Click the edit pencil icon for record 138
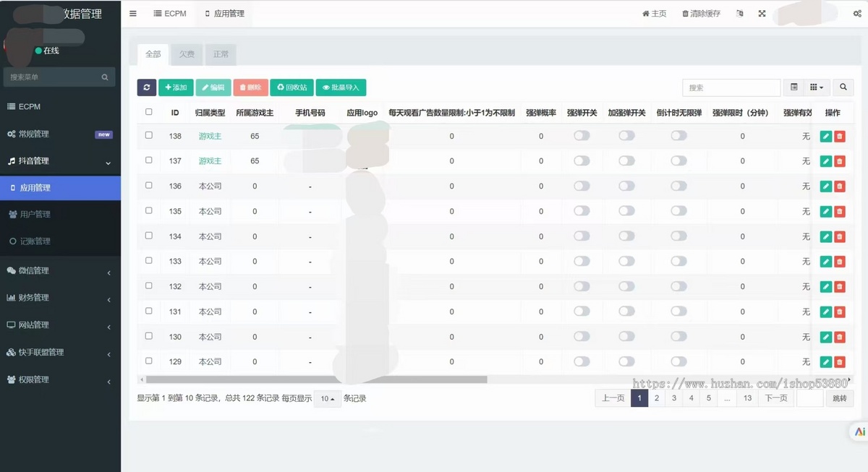Screen dimensions: 868x472 (825, 136)
